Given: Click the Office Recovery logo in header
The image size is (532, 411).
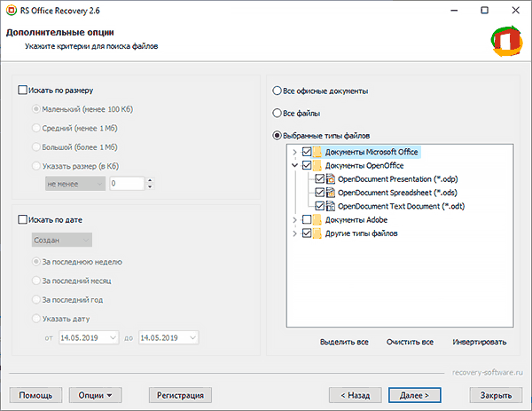Looking at the screenshot, I should [507, 41].
